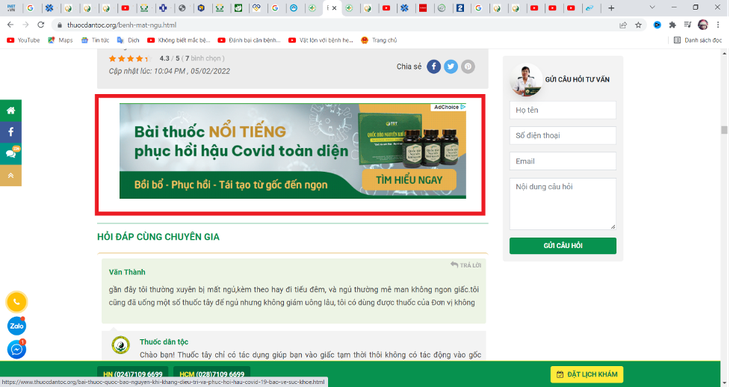730x387 pixels.
Task: Click the Số điện thoại input field
Action: (x=562, y=136)
